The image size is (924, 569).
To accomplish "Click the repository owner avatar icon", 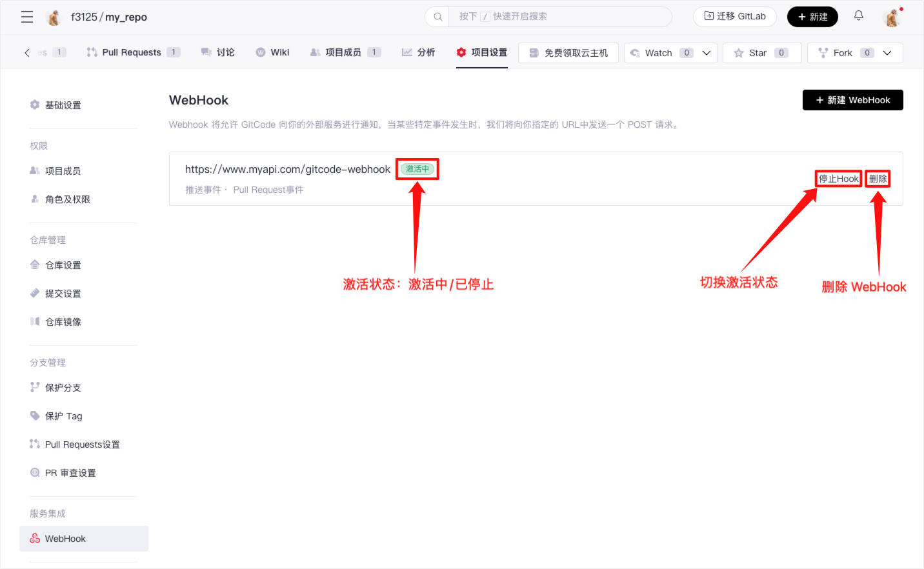I will click(x=54, y=17).
